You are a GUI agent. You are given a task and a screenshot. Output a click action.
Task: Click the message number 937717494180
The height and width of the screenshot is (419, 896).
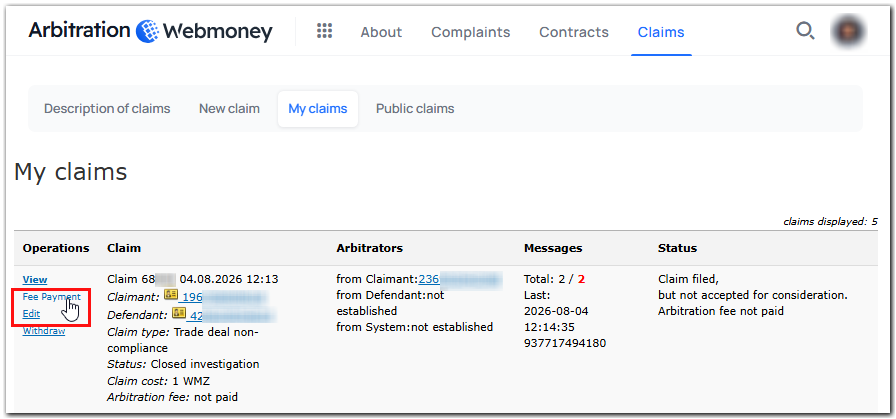pos(565,343)
